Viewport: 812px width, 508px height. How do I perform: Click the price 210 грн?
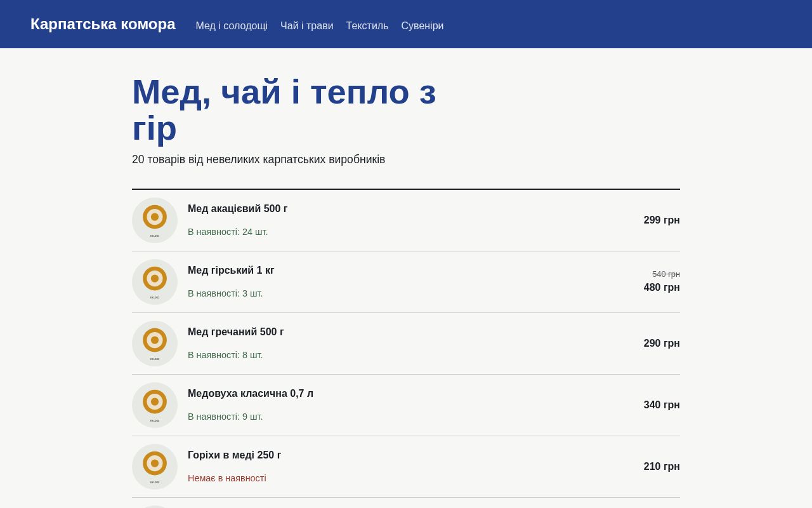click(x=662, y=467)
